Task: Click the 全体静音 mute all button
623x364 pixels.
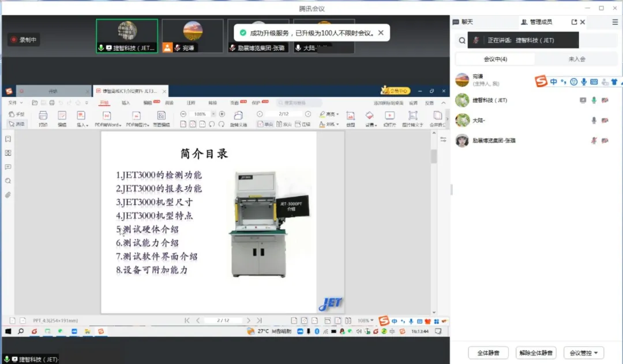Action: point(489,353)
